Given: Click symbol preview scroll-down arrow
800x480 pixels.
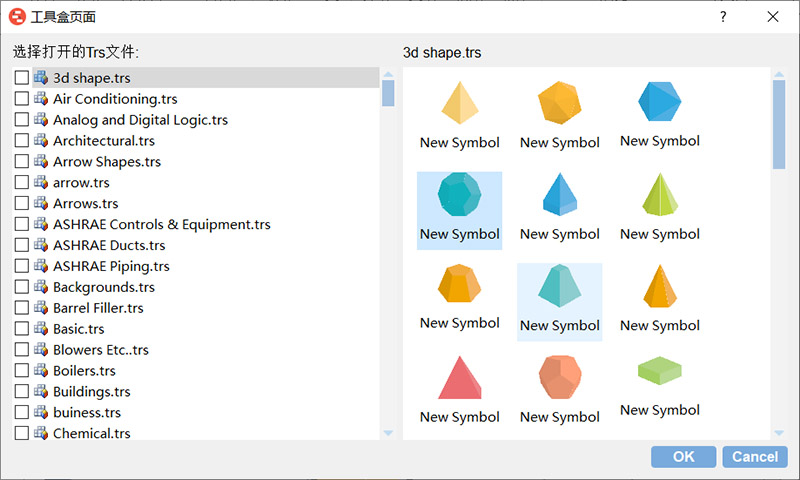Looking at the screenshot, I should [779, 432].
